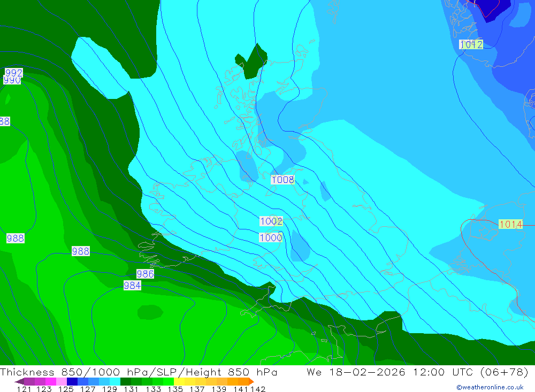Click legend value 139
Image resolution: width=535 pixels, height=392 pixels.
(219, 389)
